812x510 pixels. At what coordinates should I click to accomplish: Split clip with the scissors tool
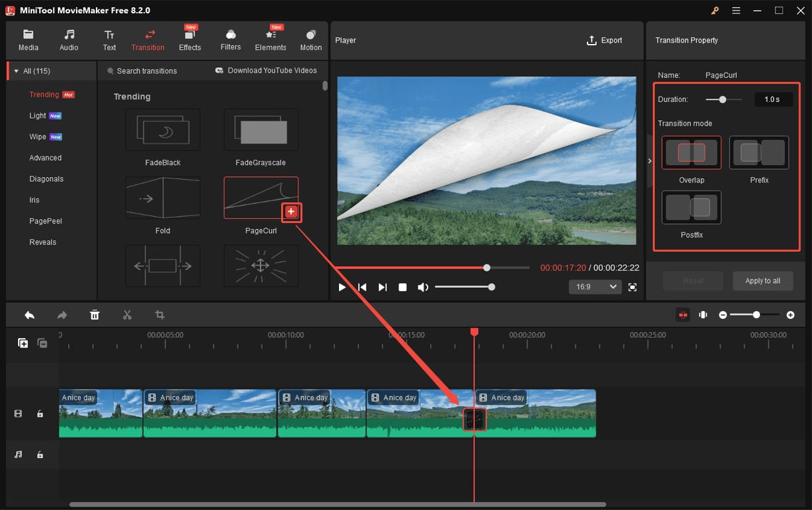click(127, 315)
